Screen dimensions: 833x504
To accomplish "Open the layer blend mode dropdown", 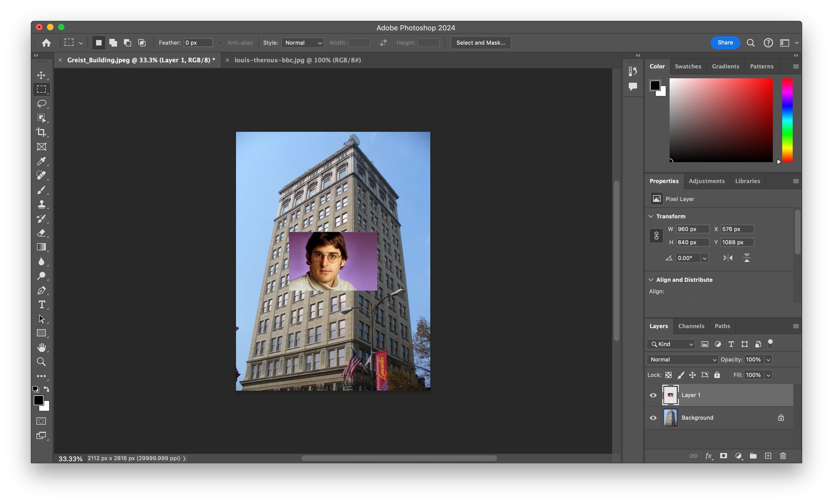I will (x=683, y=360).
